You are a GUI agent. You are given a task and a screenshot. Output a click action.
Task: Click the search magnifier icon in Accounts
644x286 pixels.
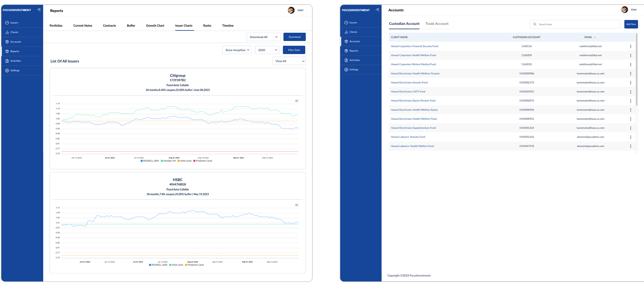(x=535, y=24)
